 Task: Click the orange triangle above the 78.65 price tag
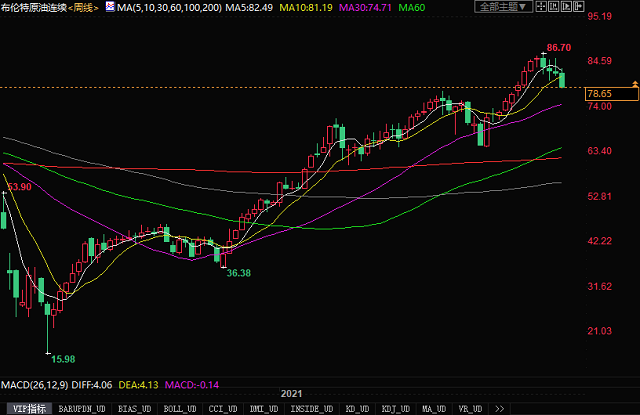[x=635, y=85]
